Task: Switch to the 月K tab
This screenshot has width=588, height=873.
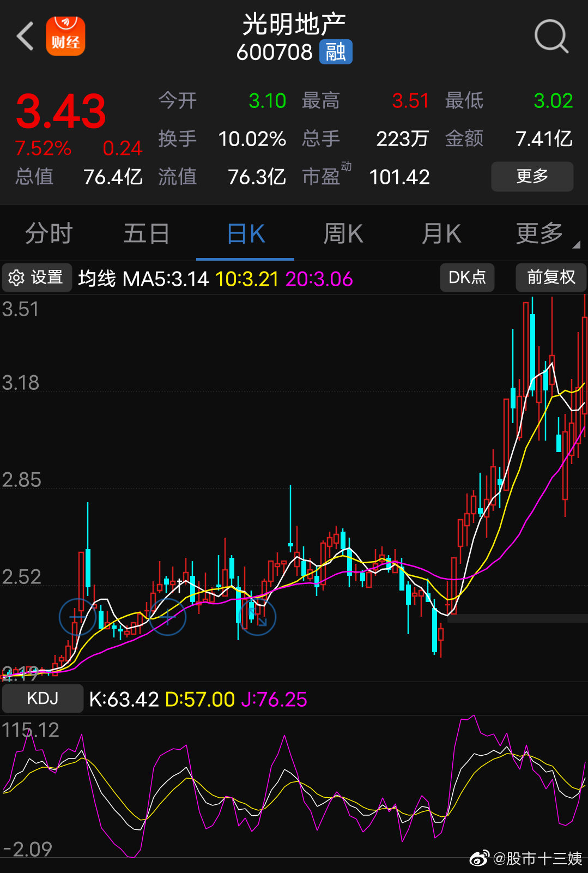Action: [x=441, y=234]
